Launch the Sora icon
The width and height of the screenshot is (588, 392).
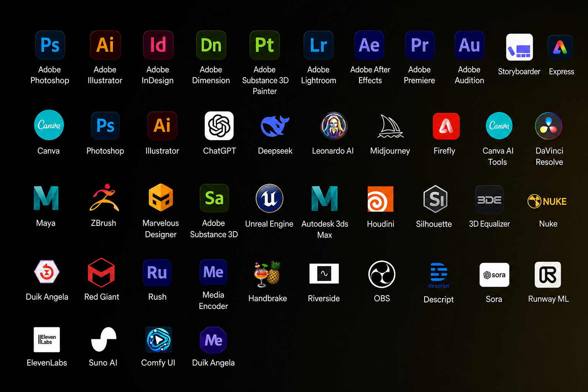point(495,274)
